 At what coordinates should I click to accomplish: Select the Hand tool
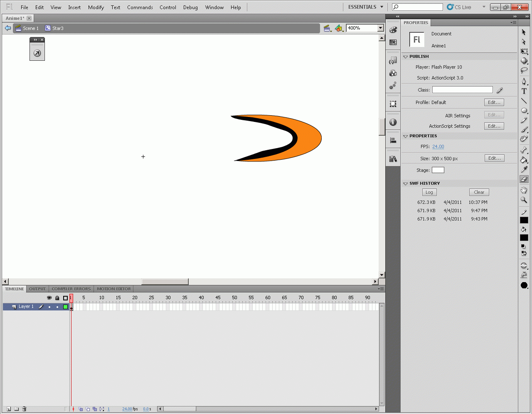point(524,190)
